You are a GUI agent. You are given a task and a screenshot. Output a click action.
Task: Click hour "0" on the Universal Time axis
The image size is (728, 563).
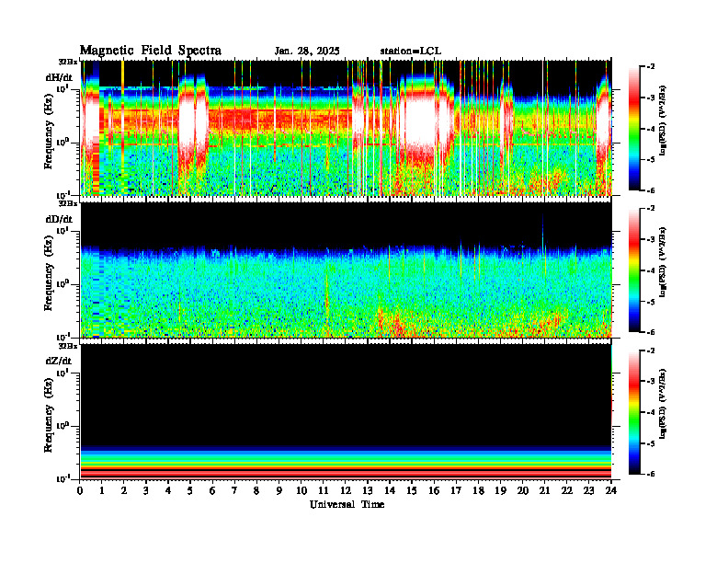pyautogui.click(x=80, y=490)
